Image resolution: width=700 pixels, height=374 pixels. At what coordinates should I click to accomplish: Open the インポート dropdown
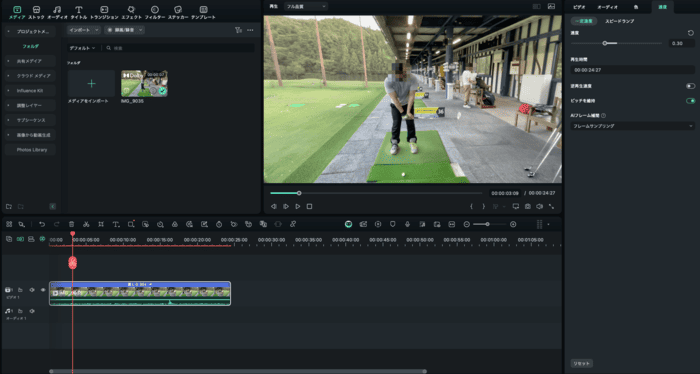84,30
